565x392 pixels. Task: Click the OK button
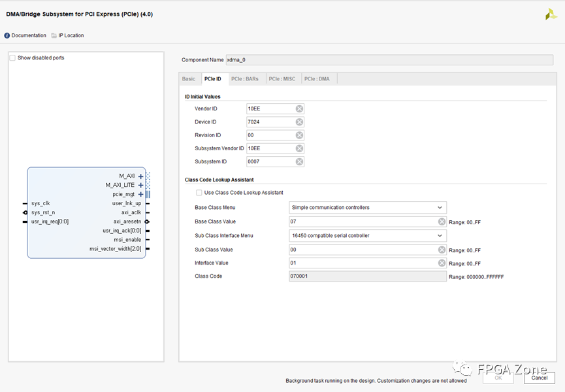pyautogui.click(x=498, y=378)
